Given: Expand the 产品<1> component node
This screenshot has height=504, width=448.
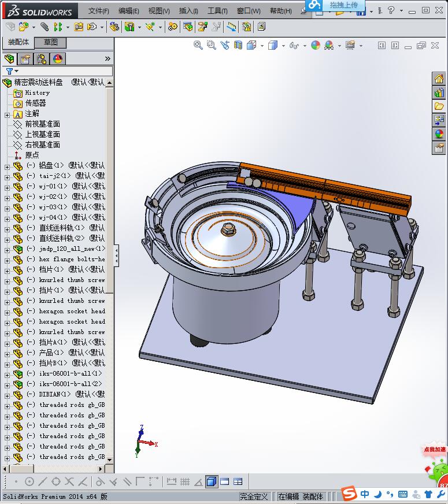Looking at the screenshot, I should 7,354.
